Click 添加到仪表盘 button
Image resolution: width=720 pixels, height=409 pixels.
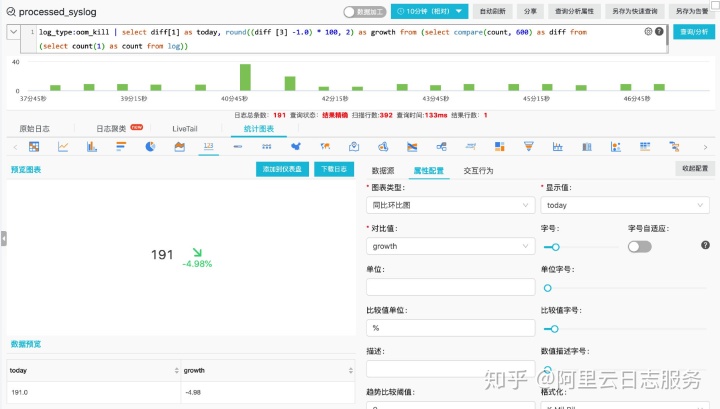[282, 169]
